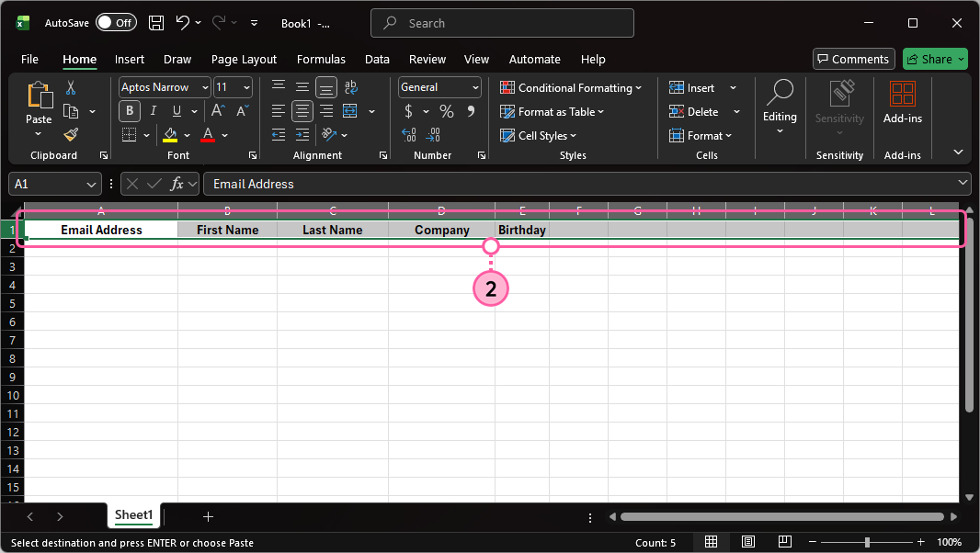Click the Share button
This screenshot has height=553, width=980.
[x=934, y=59]
